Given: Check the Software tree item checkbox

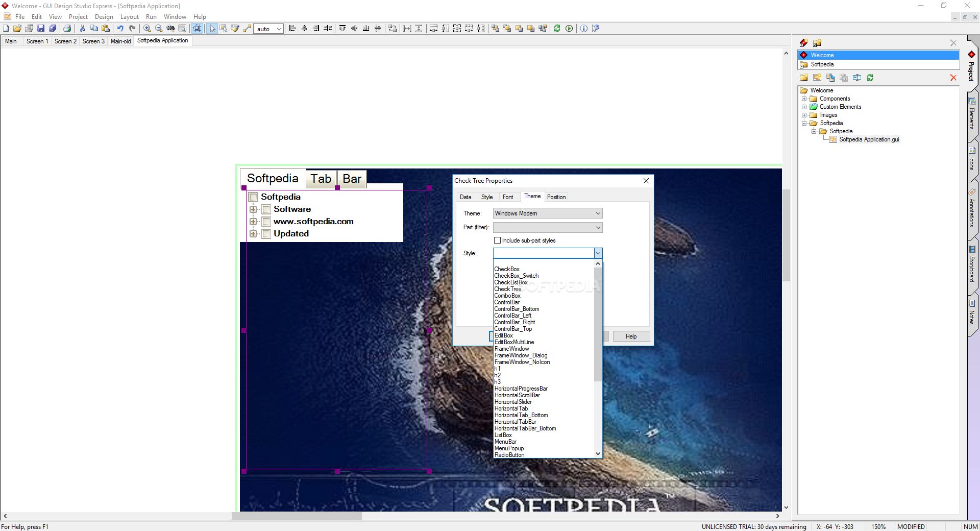Looking at the screenshot, I should pyautogui.click(x=266, y=209).
